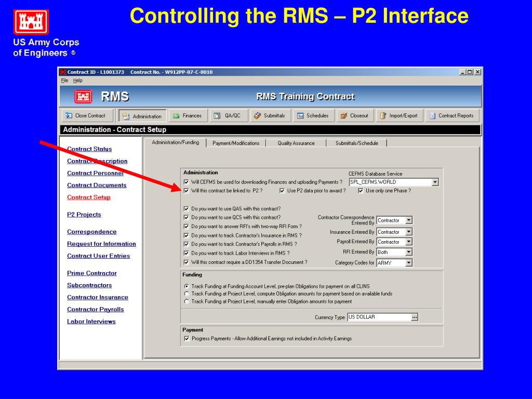Minimize the Contract window
This screenshot has width=532, height=399.
coord(463,72)
